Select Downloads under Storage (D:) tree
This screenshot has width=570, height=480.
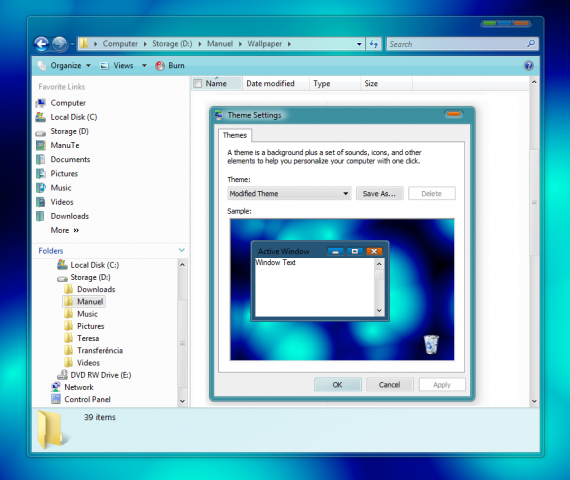[96, 289]
